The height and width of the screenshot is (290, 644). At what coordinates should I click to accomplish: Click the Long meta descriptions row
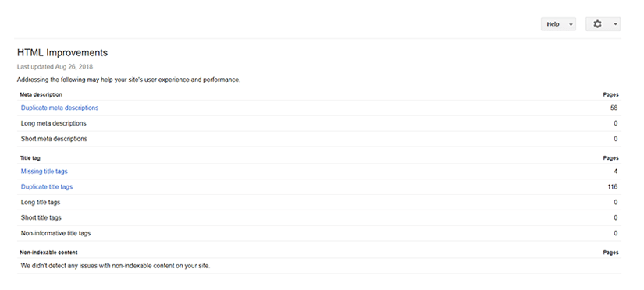click(x=319, y=123)
